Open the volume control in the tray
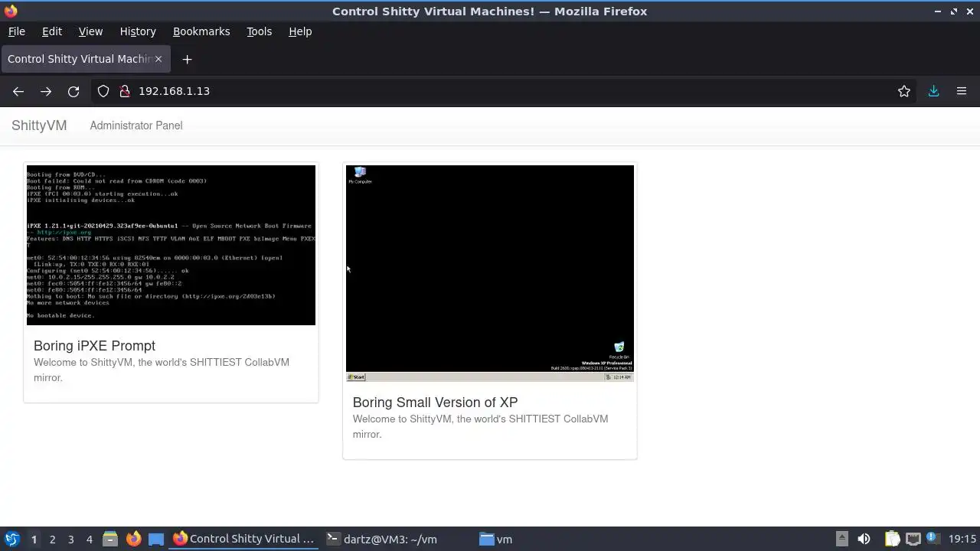The width and height of the screenshot is (980, 551). point(864,539)
